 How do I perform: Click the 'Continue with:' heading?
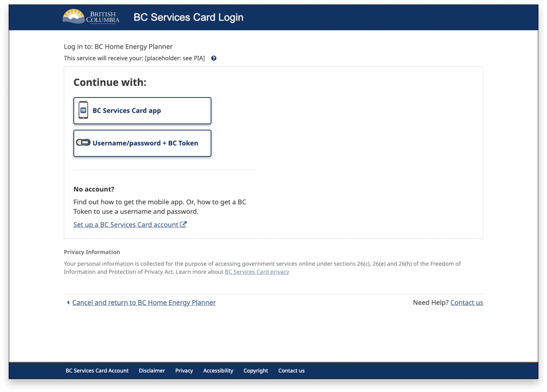tap(110, 82)
